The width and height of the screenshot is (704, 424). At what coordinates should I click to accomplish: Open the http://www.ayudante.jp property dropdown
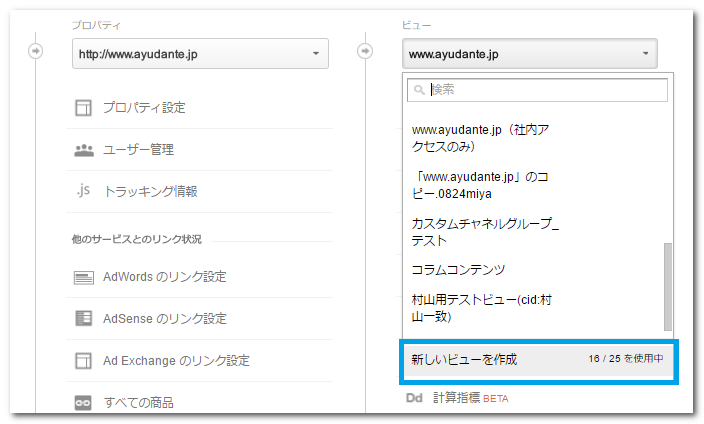200,54
